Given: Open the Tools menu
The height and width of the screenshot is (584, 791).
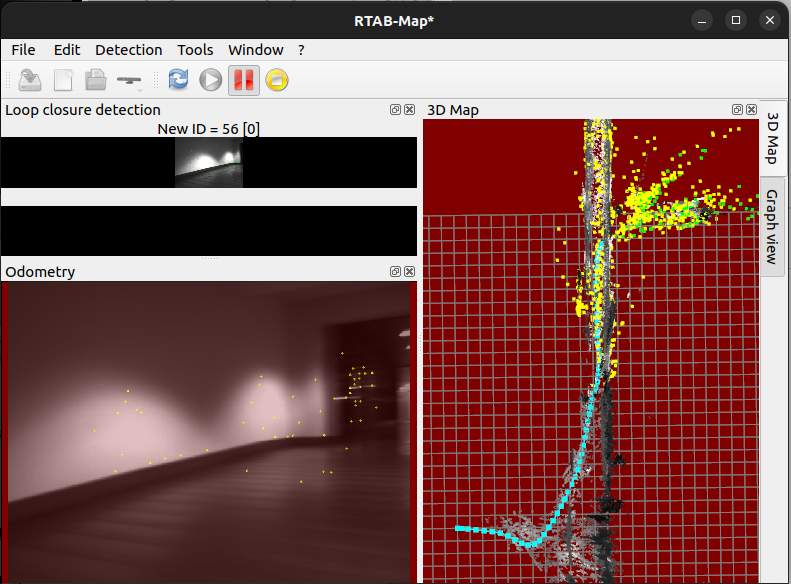Looking at the screenshot, I should (195, 50).
